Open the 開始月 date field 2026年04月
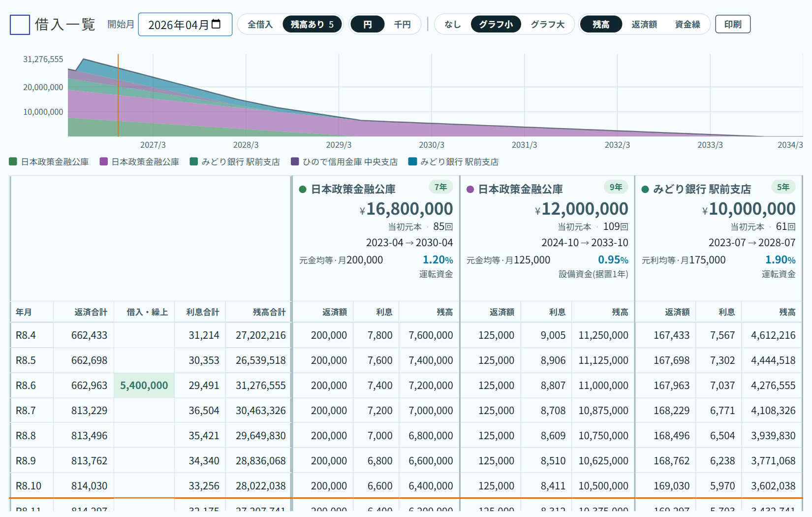 185,25
